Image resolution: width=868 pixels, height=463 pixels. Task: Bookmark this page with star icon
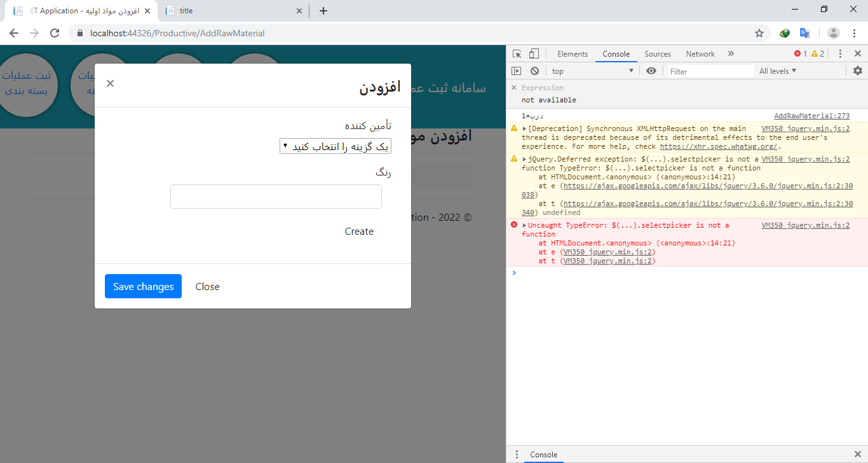759,33
